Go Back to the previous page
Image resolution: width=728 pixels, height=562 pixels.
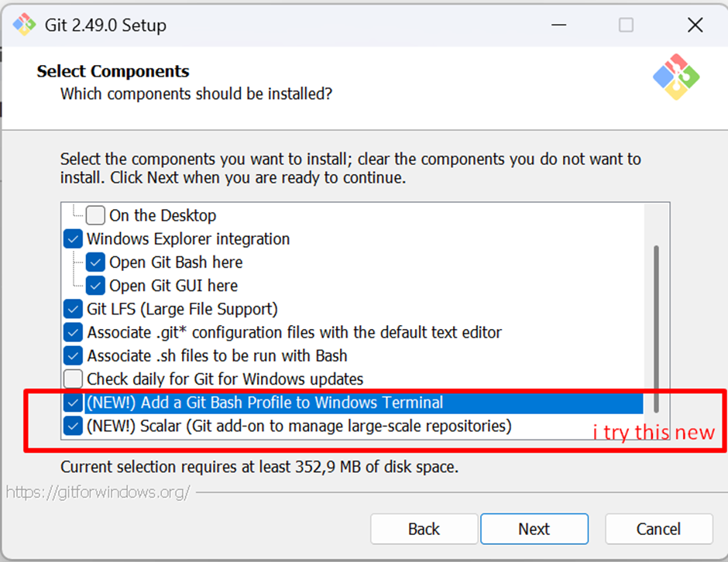424,529
